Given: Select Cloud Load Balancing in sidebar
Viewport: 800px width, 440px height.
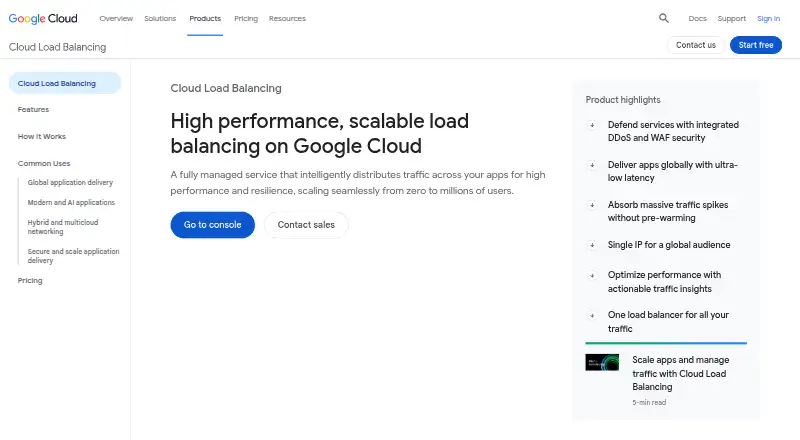Looking at the screenshot, I should [x=65, y=83].
